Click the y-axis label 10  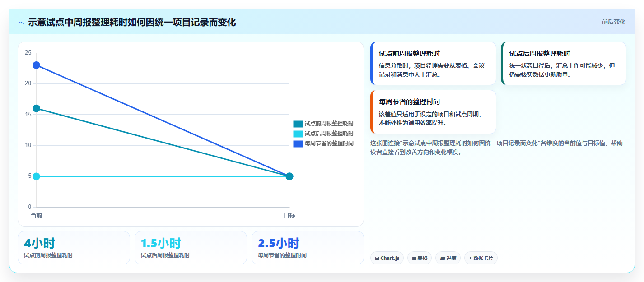click(28, 145)
